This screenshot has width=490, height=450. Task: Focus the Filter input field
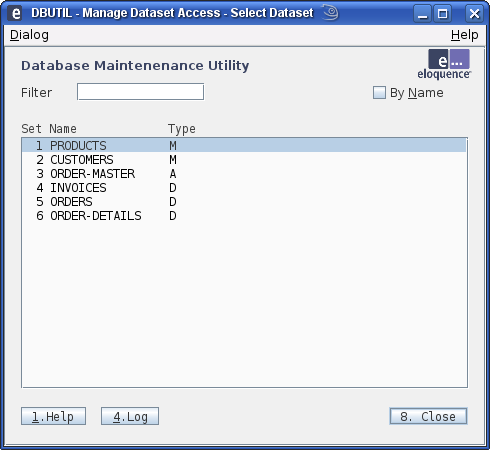(140, 92)
